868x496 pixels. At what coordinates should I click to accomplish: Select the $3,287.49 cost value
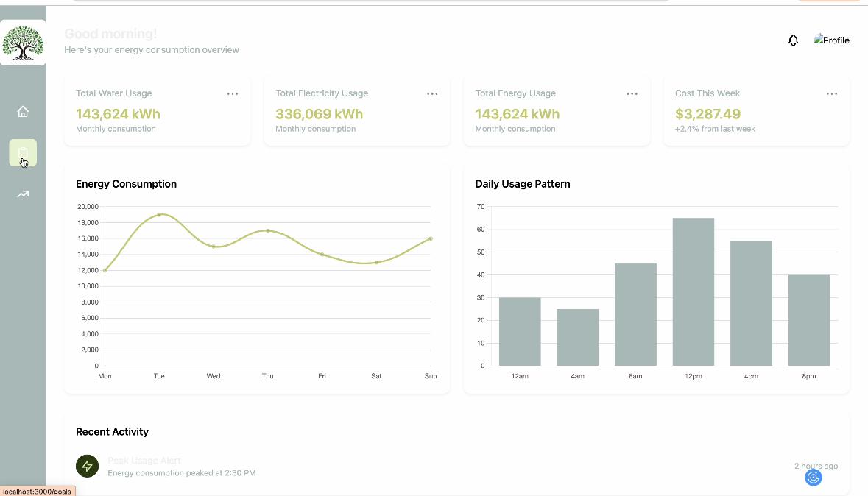(708, 114)
